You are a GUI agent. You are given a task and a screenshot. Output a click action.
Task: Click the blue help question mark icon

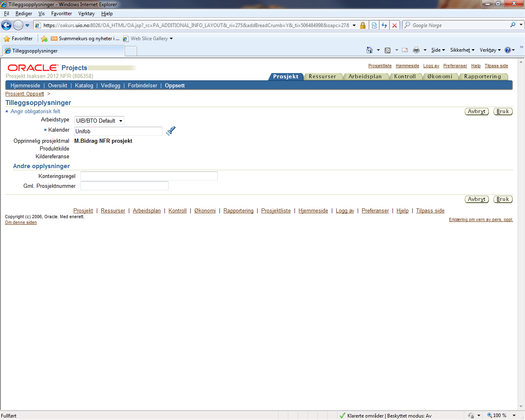tap(508, 50)
